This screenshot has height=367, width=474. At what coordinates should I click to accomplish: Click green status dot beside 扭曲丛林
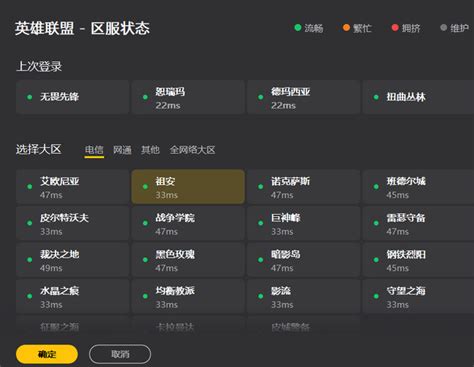point(376,97)
